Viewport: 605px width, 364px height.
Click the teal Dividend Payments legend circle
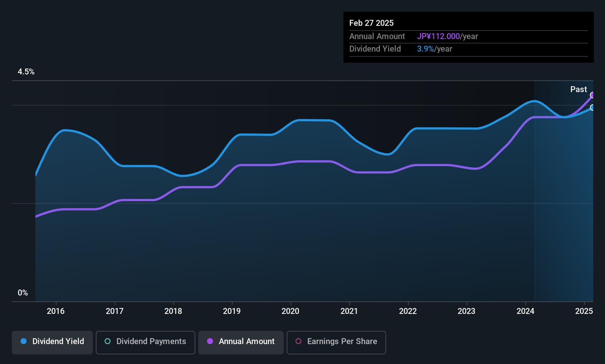coord(108,342)
